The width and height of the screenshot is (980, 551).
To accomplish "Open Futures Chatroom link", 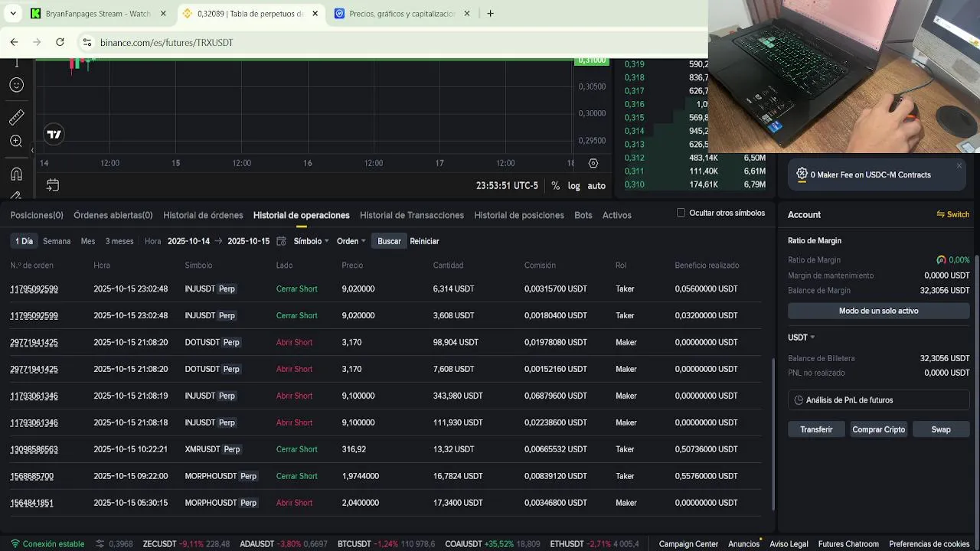I will (x=848, y=544).
